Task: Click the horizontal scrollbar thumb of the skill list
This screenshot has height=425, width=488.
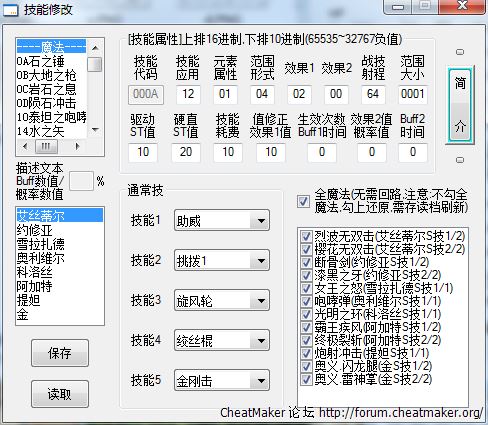Action: (x=46, y=146)
